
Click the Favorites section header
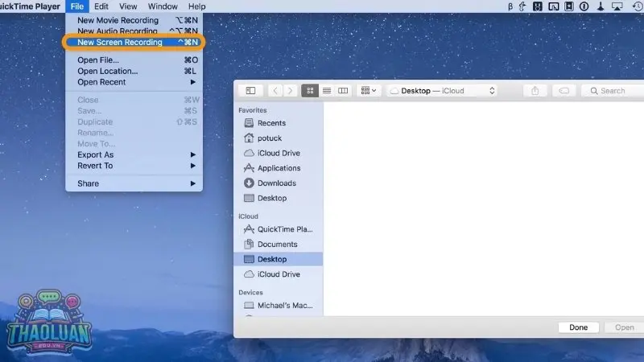(x=253, y=110)
